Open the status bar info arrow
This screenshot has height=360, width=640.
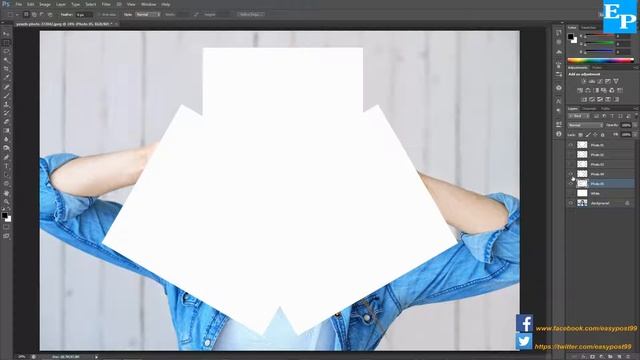(96, 357)
